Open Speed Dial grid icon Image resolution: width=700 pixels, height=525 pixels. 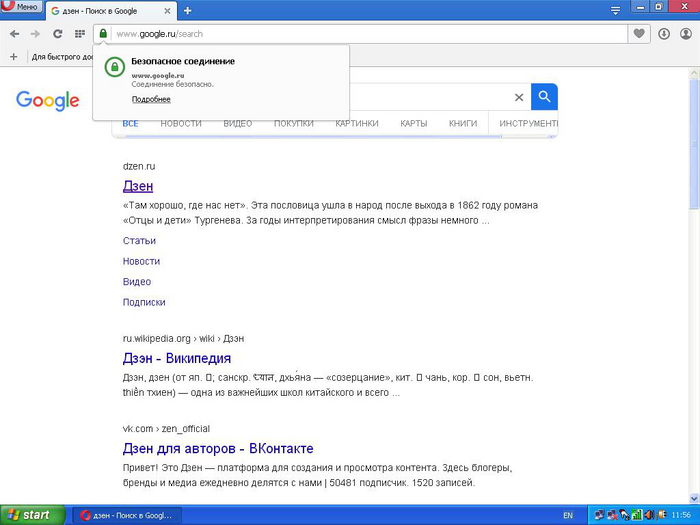click(80, 34)
